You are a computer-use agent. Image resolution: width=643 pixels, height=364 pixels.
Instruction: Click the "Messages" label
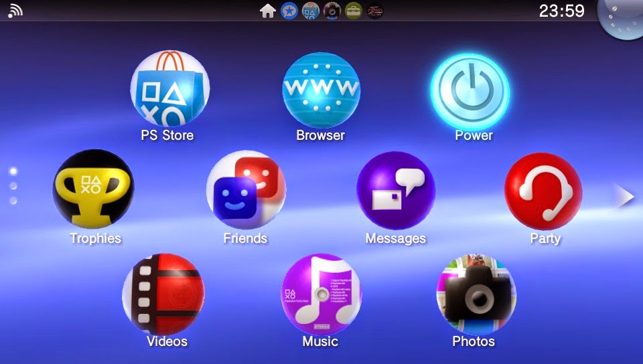click(396, 239)
